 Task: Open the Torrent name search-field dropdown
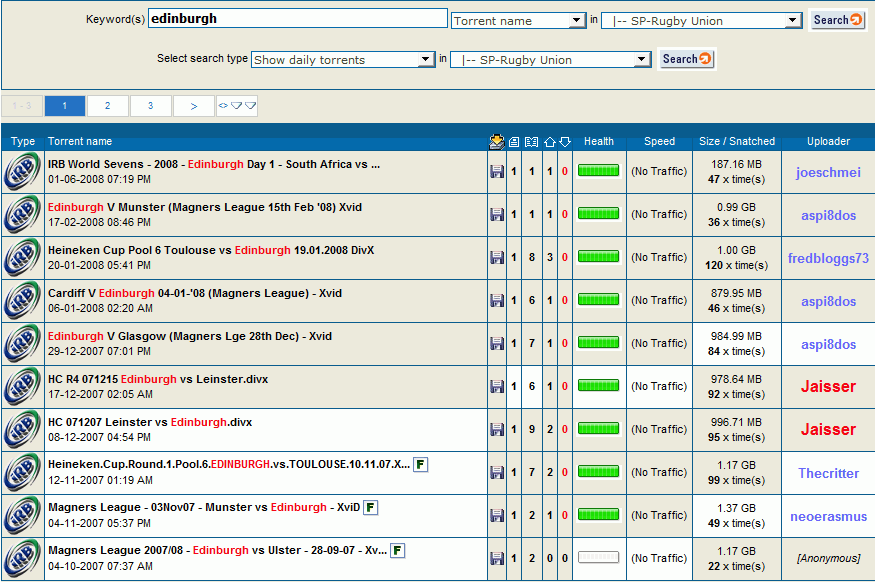pyautogui.click(x=518, y=21)
